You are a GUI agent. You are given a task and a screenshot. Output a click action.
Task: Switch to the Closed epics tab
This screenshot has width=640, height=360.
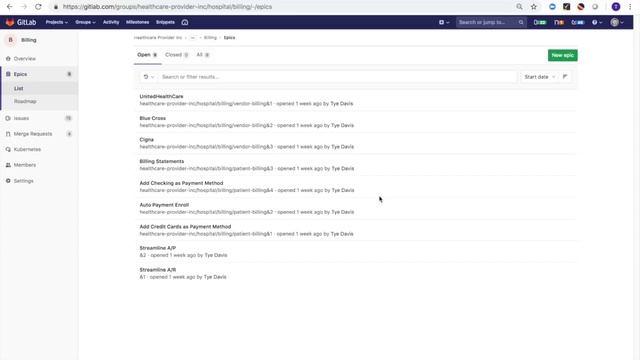click(x=177, y=55)
